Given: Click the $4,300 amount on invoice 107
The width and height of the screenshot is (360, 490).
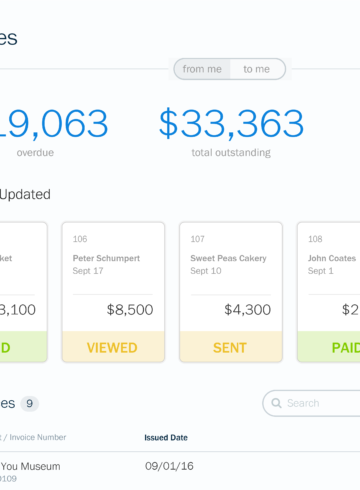Looking at the screenshot, I should point(248,310).
